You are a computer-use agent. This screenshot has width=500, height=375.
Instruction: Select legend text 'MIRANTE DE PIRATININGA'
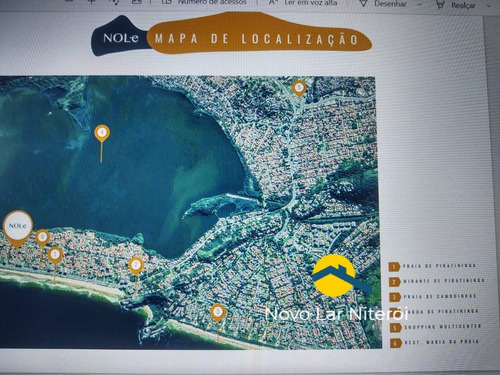(444, 281)
